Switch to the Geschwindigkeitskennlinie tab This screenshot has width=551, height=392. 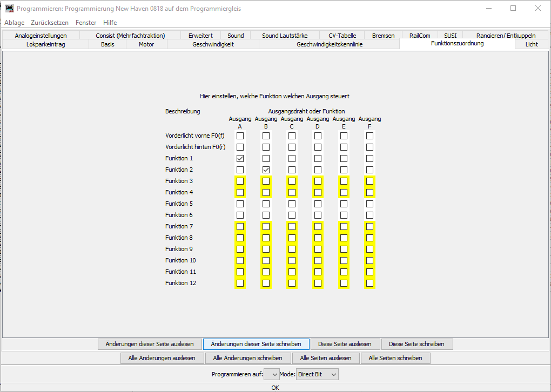[330, 44]
